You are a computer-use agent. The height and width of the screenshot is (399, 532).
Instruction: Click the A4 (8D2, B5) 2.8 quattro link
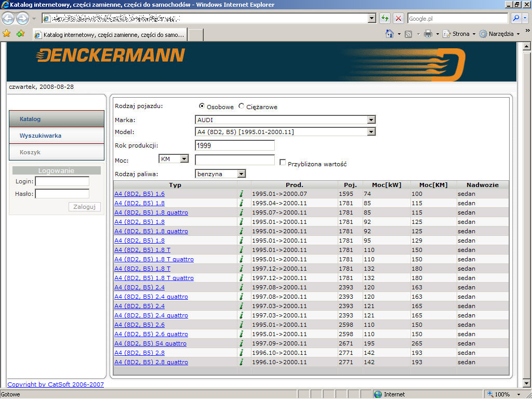[x=151, y=362]
